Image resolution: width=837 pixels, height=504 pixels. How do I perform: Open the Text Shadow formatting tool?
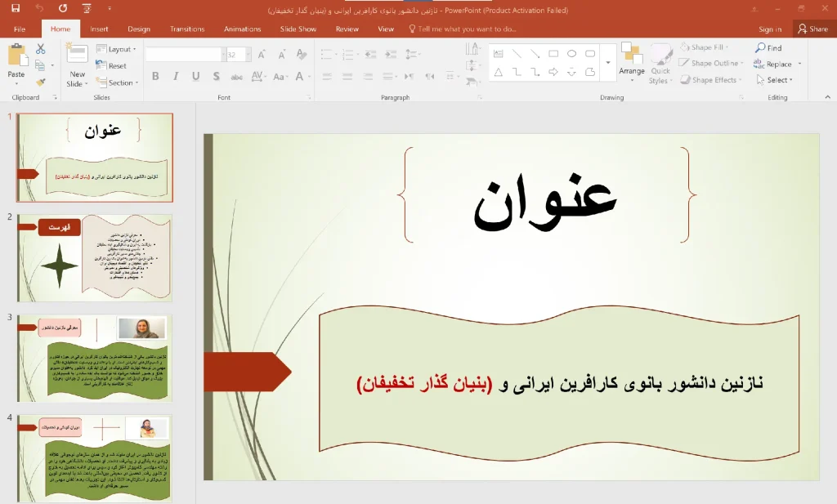(x=217, y=76)
